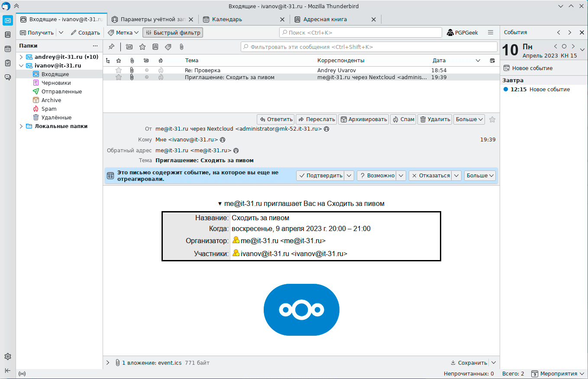Open the Thunderbird application menu (hamburger)
The height and width of the screenshot is (379, 588).
491,32
